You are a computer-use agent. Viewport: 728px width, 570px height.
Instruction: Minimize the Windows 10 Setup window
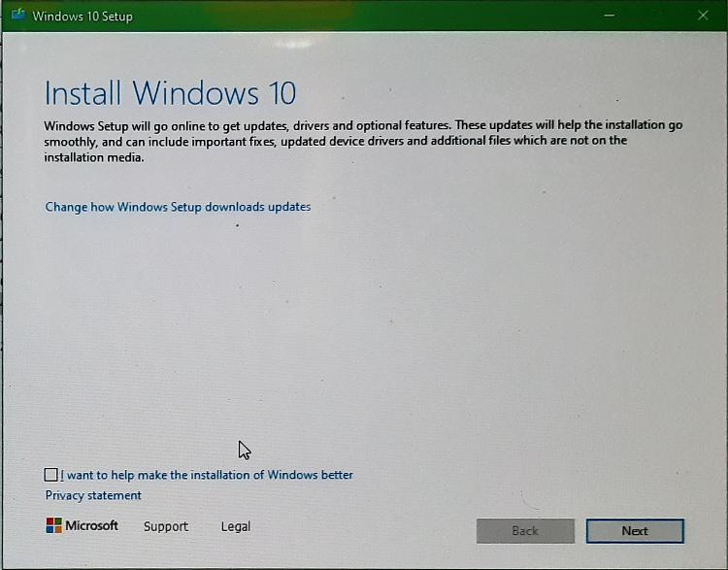(x=610, y=16)
